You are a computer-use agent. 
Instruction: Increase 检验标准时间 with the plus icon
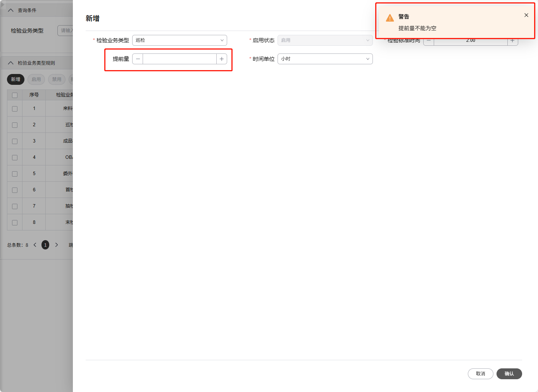[x=512, y=40]
